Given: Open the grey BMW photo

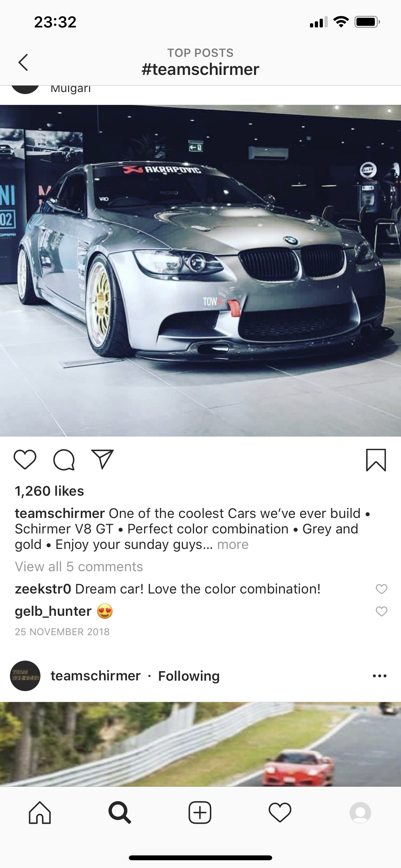Looking at the screenshot, I should [x=200, y=271].
